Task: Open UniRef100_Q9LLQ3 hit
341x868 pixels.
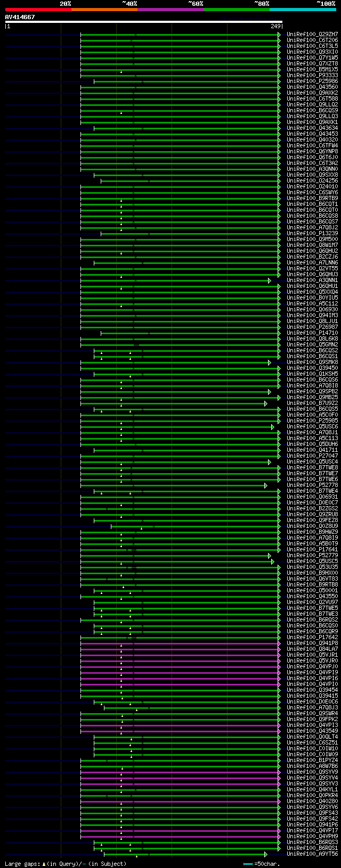Action: (312, 117)
